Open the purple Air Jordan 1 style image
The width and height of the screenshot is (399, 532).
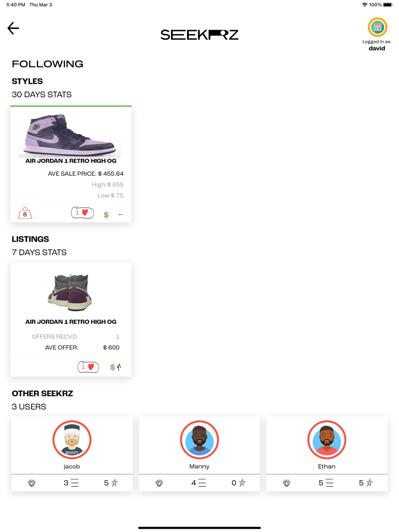click(x=71, y=135)
